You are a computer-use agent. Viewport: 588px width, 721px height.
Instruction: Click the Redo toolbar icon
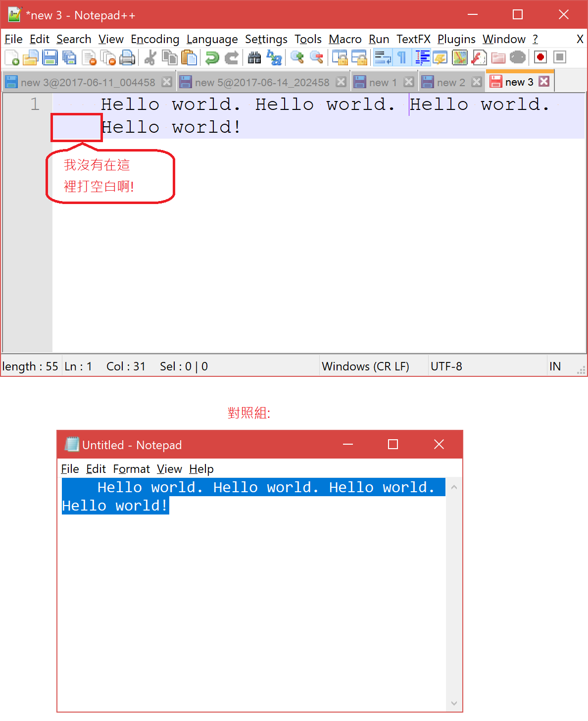231,58
